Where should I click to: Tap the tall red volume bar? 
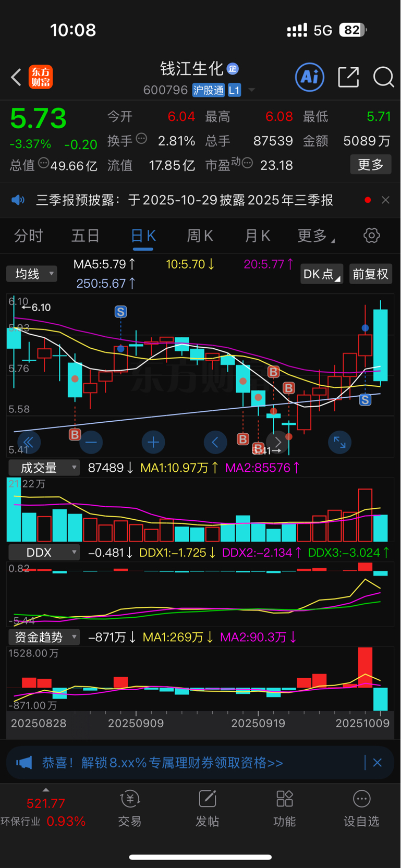click(x=365, y=515)
